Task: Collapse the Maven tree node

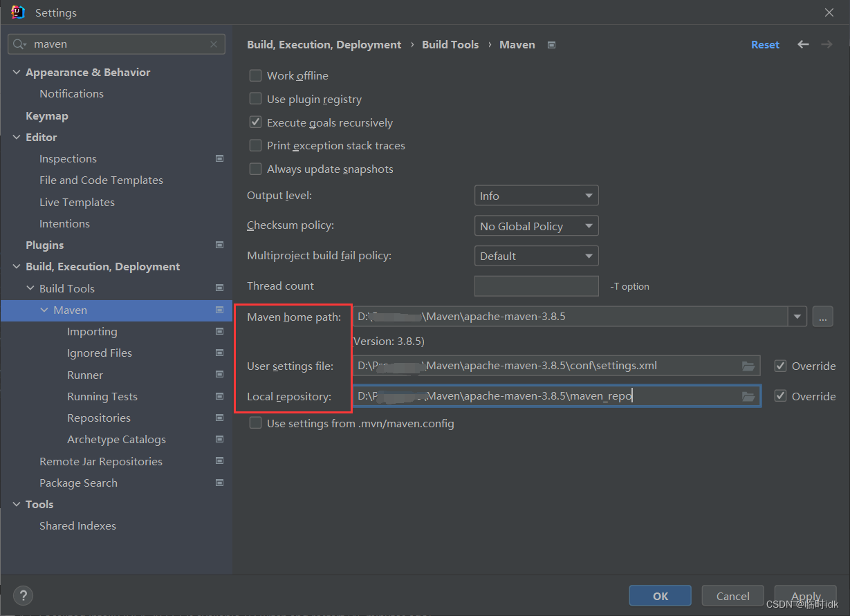Action: click(x=44, y=310)
